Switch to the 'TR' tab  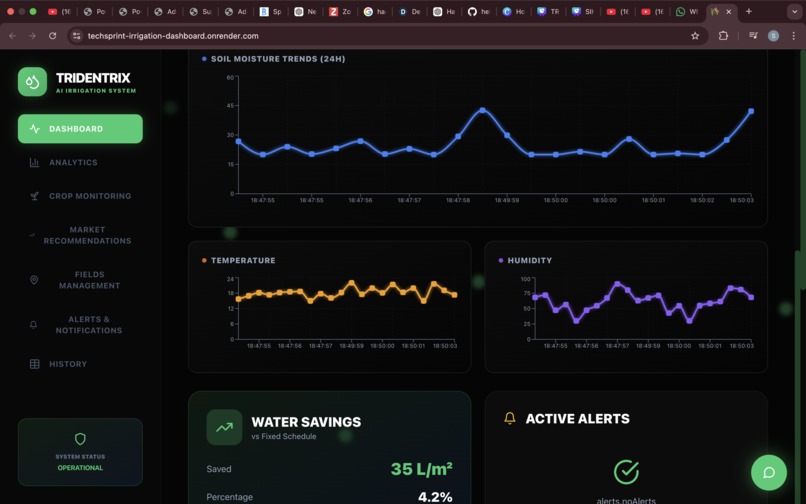[548, 11]
